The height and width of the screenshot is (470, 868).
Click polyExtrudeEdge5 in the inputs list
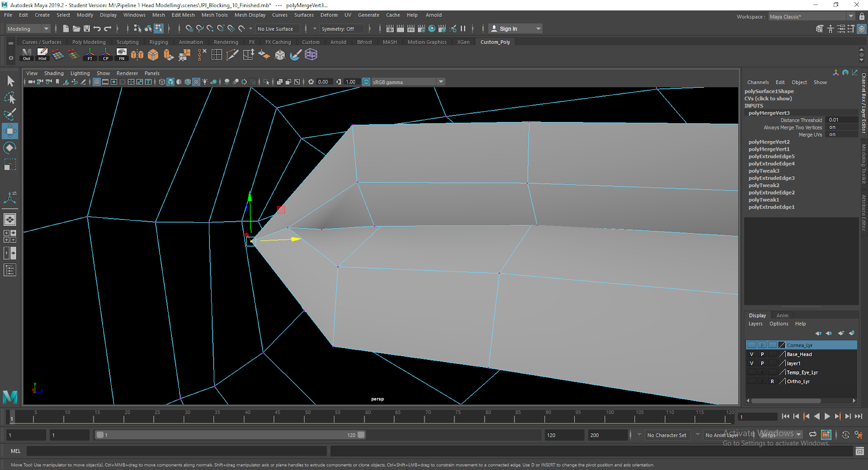pyautogui.click(x=771, y=157)
